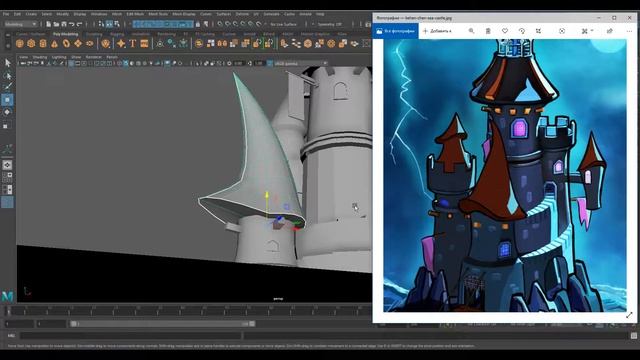Create a polygon plane from the shelf
This screenshot has height=360, width=640.
[x=78, y=44]
